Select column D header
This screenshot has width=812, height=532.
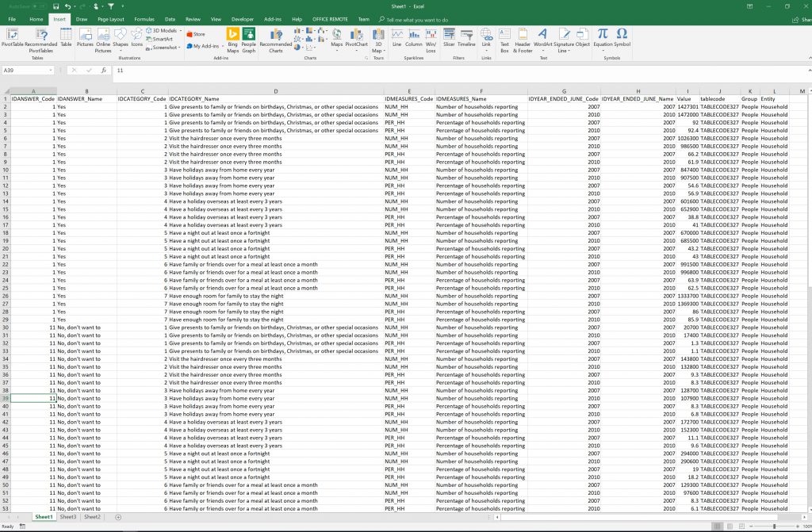[x=276, y=91]
